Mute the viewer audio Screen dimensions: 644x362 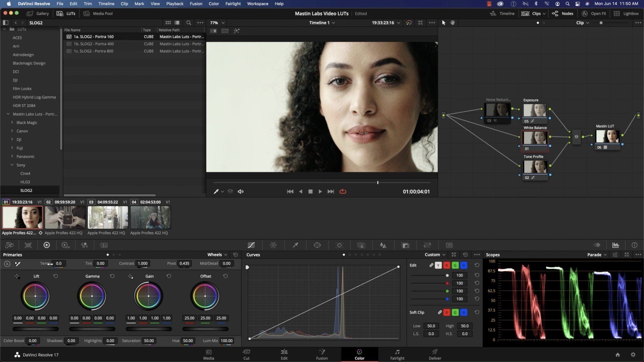coord(240,191)
